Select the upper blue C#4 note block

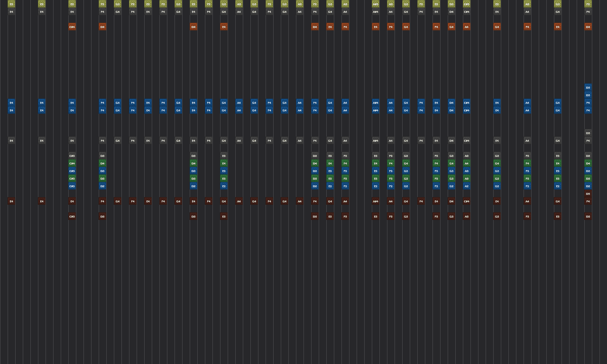click(467, 102)
